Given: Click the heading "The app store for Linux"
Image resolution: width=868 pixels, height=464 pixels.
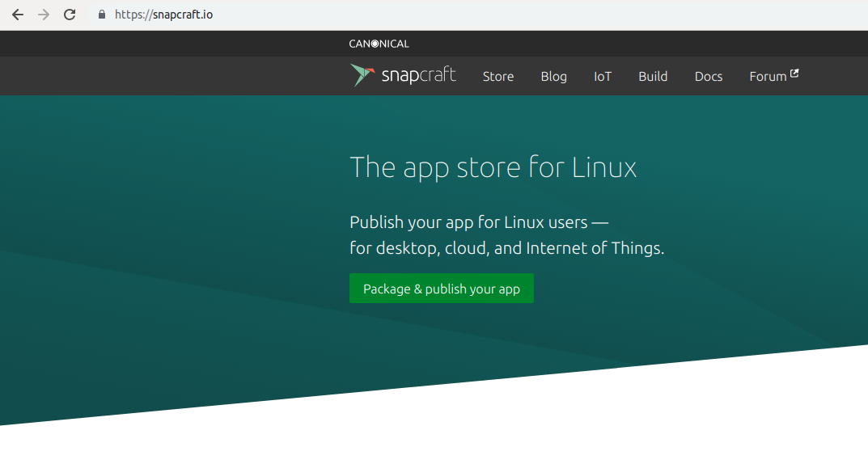Looking at the screenshot, I should [x=493, y=167].
